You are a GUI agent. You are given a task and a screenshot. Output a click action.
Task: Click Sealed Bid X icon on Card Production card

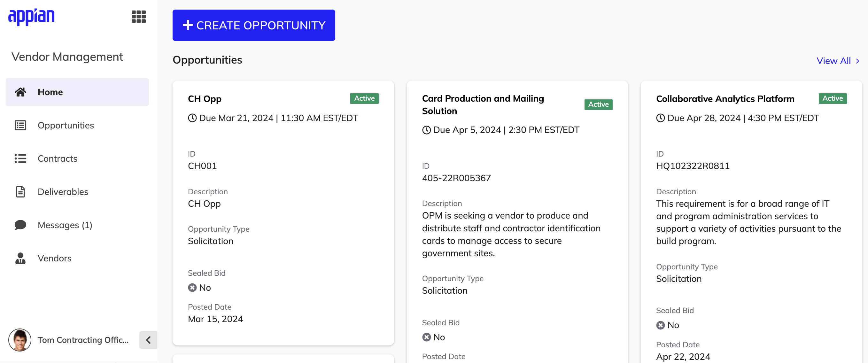(427, 337)
